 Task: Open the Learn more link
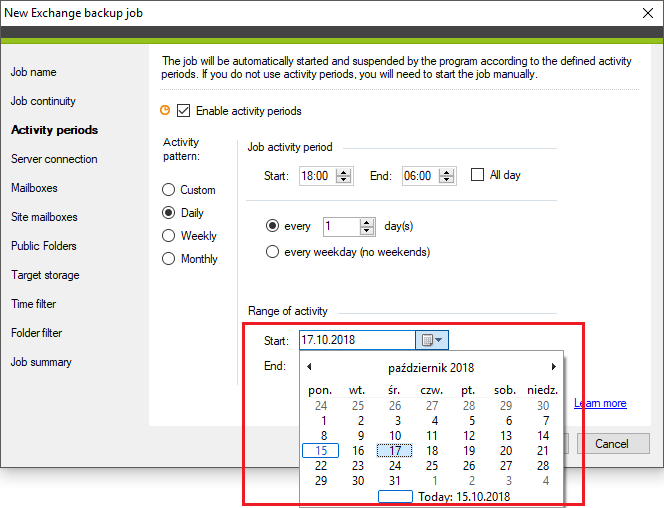(x=600, y=403)
